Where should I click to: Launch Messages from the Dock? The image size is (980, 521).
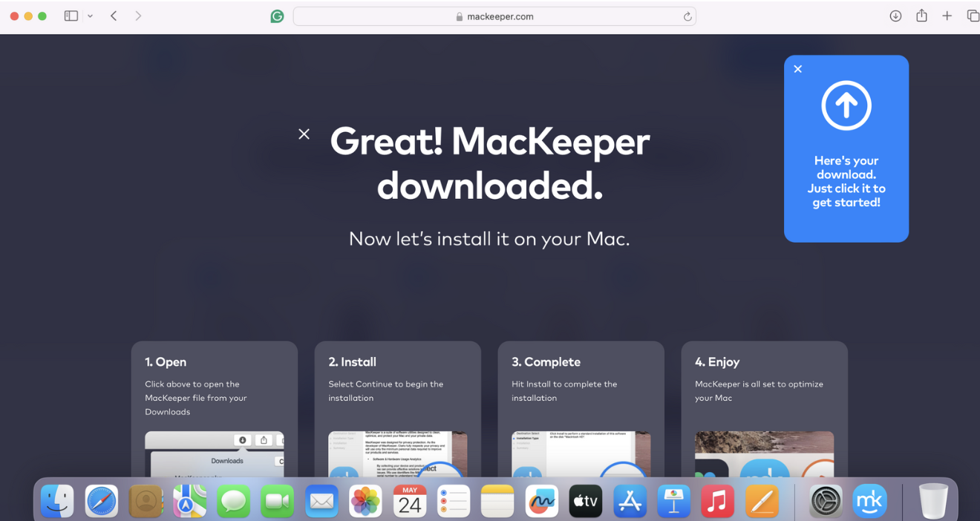(233, 501)
